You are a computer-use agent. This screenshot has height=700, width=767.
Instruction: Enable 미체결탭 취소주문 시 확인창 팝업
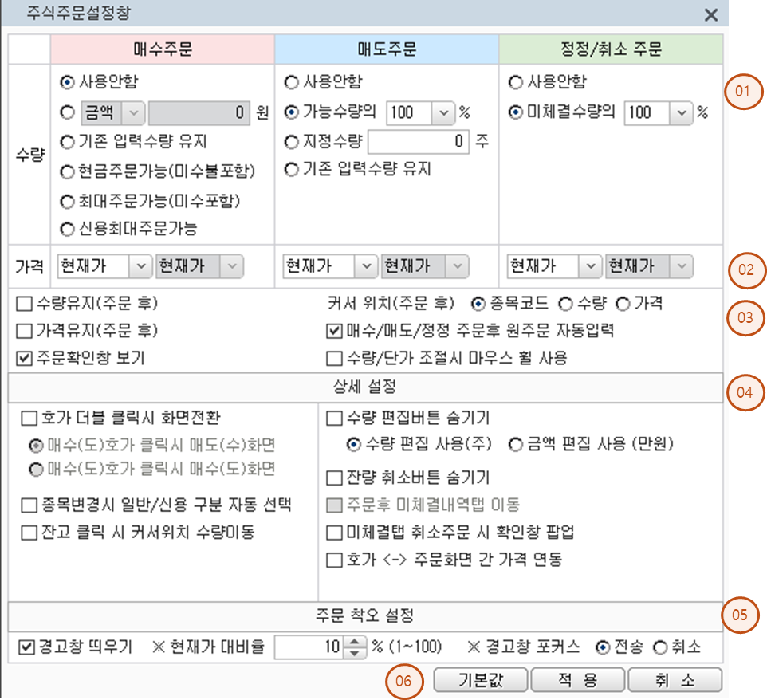pos(334,533)
